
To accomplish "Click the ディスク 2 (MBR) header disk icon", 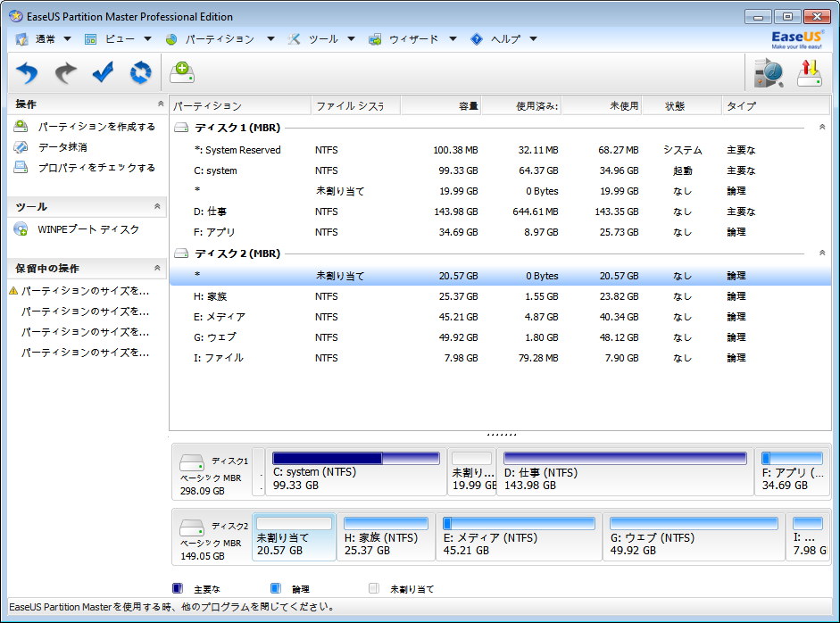I will click(x=181, y=253).
